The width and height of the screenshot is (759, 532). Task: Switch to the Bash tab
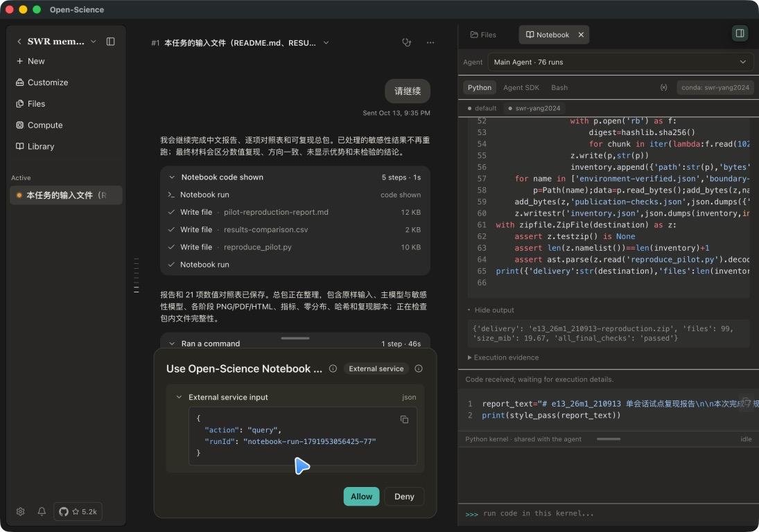click(x=559, y=87)
